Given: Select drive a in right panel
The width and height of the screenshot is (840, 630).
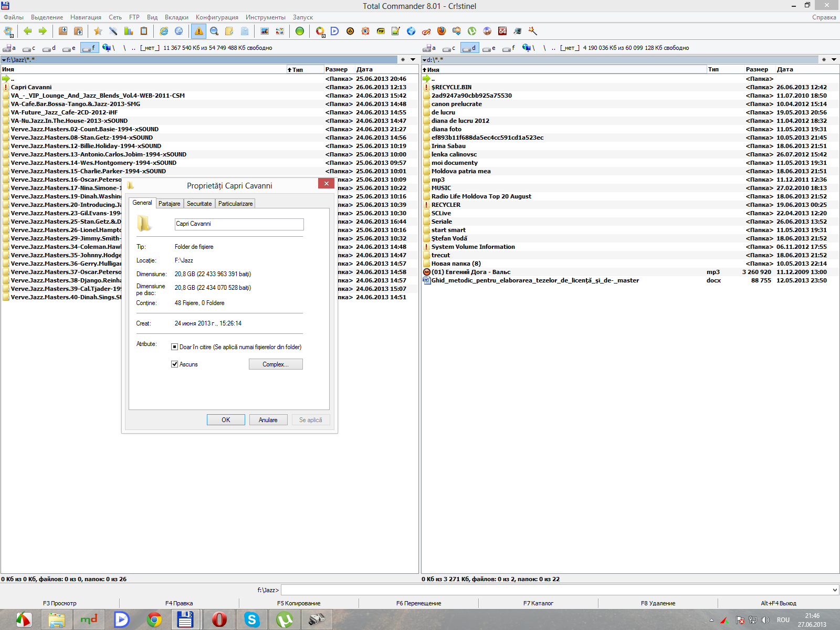Looking at the screenshot, I should (429, 48).
